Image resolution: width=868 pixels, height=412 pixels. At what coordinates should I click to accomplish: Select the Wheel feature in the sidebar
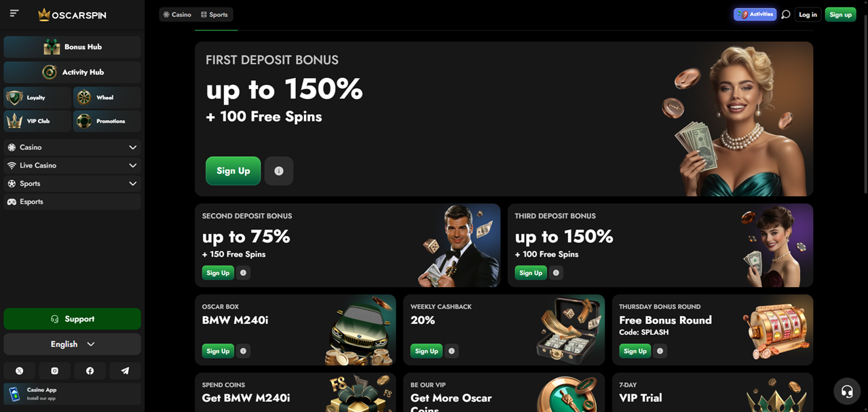pos(107,97)
